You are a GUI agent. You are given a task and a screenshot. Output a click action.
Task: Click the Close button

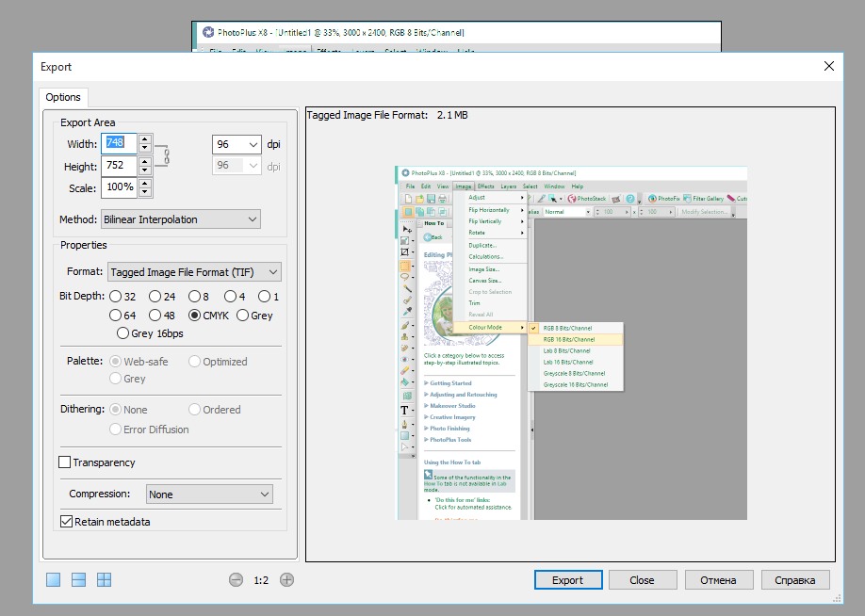click(x=642, y=580)
